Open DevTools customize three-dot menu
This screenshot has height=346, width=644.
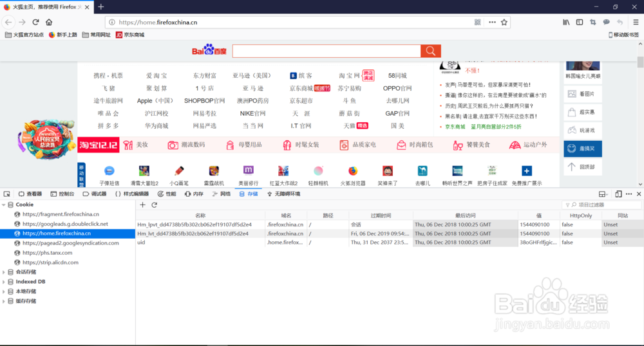point(629,194)
